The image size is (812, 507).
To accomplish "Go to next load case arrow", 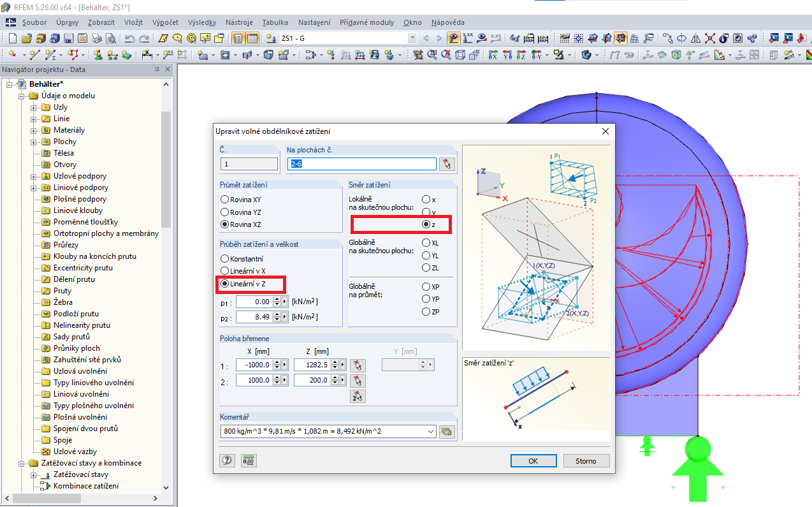I will (439, 38).
